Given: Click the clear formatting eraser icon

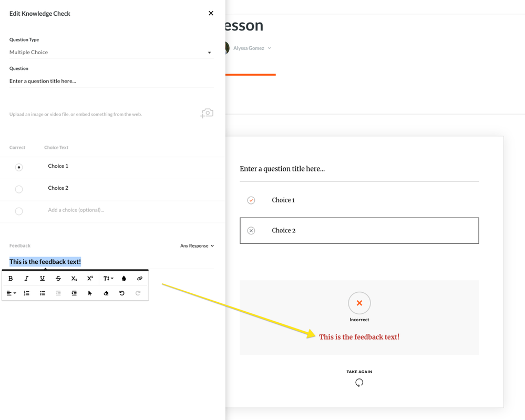Looking at the screenshot, I should (106, 293).
